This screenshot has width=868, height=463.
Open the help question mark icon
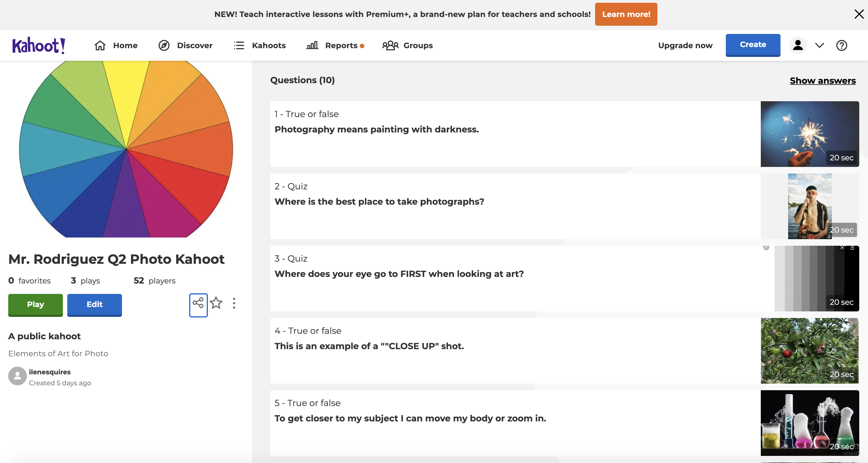[x=841, y=45]
